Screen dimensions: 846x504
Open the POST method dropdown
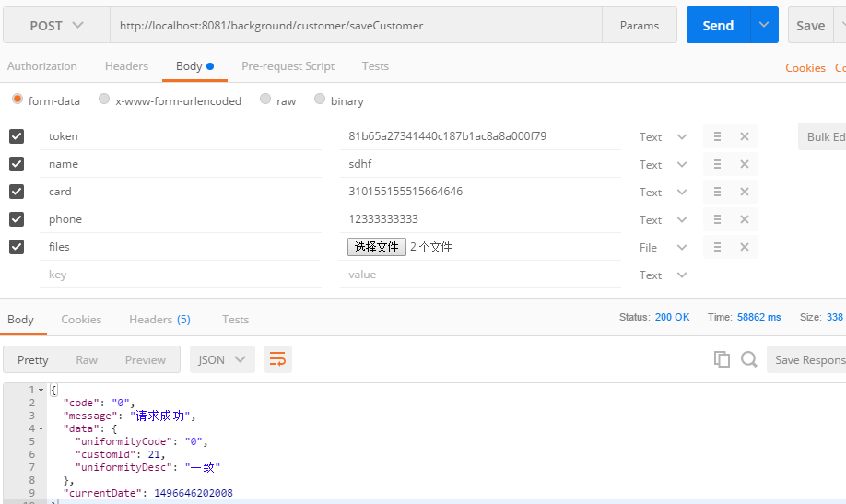[56, 26]
